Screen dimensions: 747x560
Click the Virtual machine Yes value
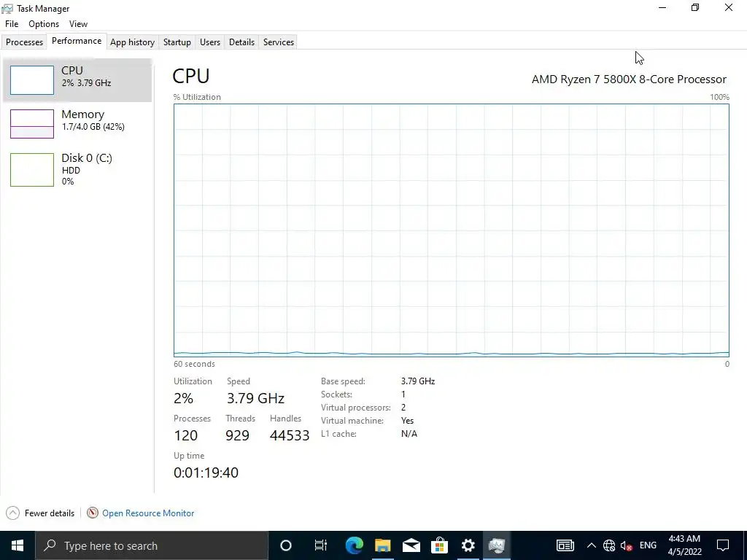(407, 421)
